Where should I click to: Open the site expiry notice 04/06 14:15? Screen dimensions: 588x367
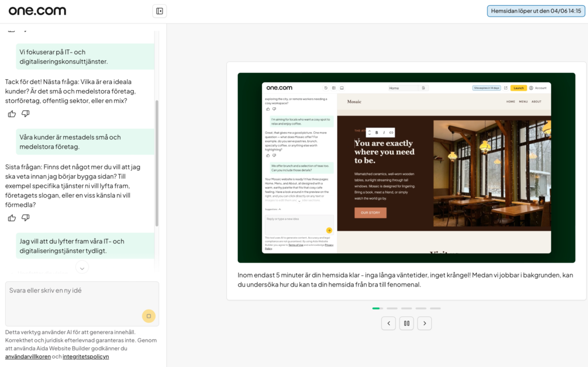[536, 11]
